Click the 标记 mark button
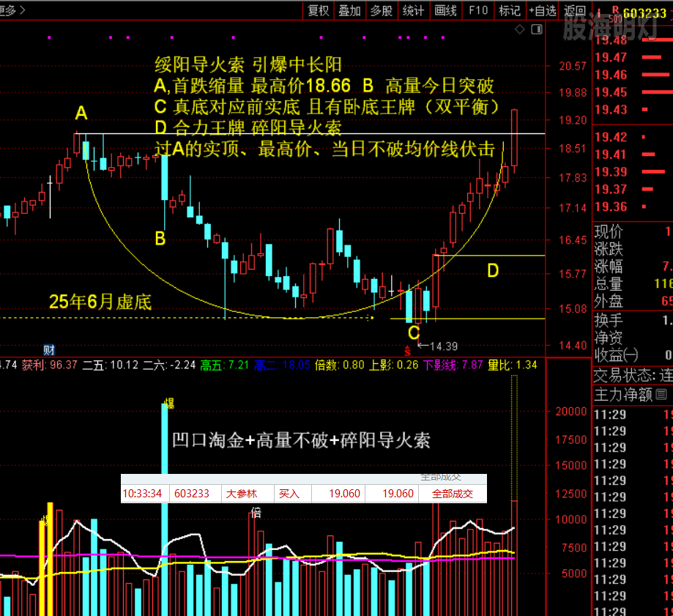Screen dimensions: 673x616 click(x=510, y=10)
